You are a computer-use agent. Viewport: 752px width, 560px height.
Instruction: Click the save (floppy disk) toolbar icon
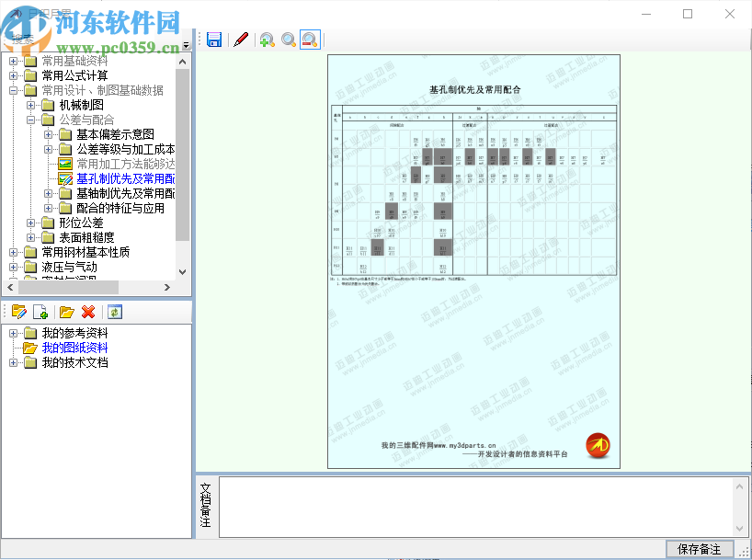coord(213,40)
